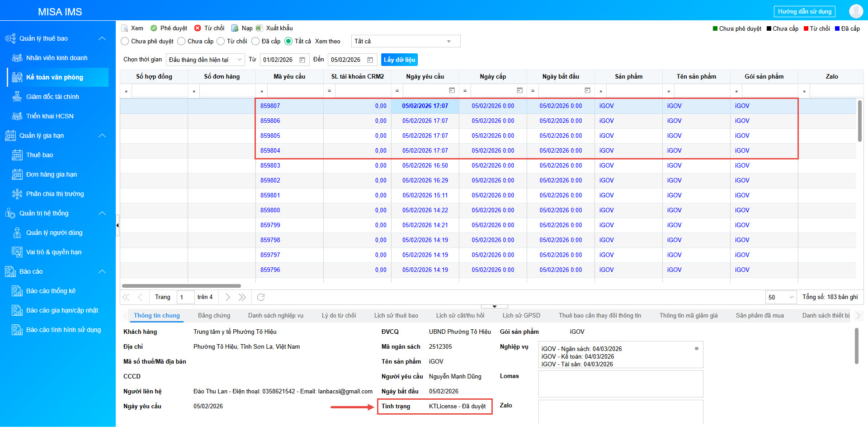868x430 pixels.
Task: Go to the last page using double-arrow icon
Action: click(x=242, y=297)
